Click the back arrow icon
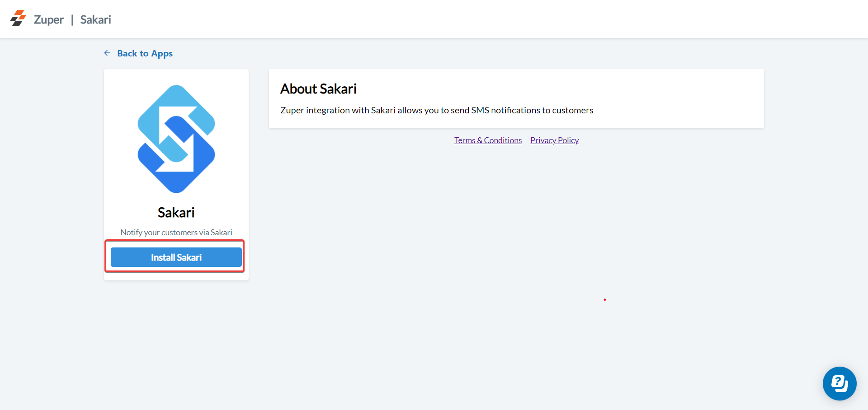Screen dimensions: 868x410 pos(107,53)
